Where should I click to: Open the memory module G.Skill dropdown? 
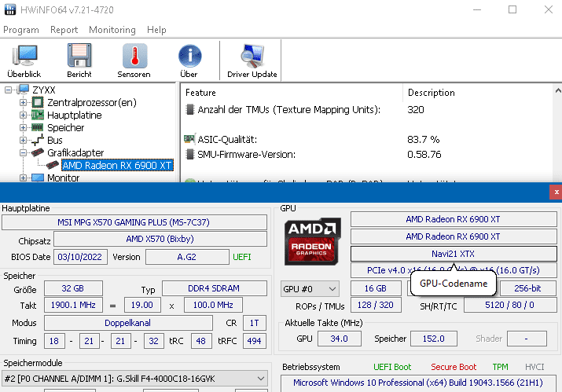pos(134,379)
